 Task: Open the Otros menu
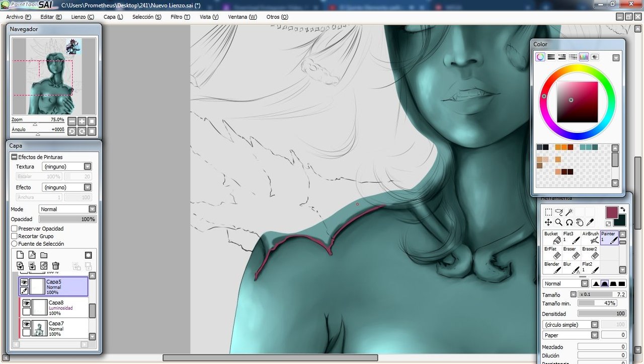tap(277, 17)
